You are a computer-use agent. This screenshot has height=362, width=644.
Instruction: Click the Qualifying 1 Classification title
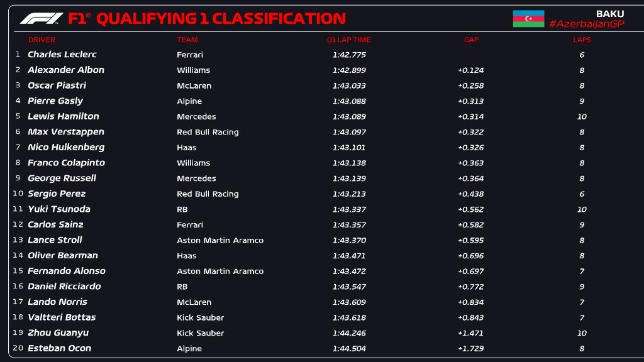click(207, 19)
